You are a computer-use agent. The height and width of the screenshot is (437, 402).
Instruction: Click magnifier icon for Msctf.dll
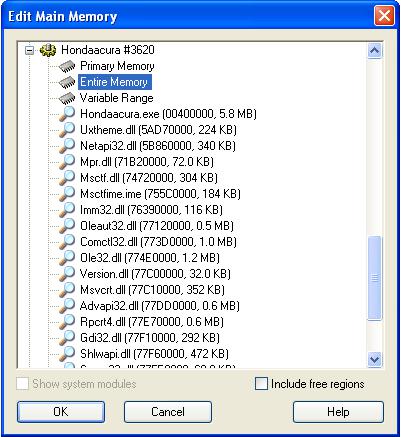[67, 178]
